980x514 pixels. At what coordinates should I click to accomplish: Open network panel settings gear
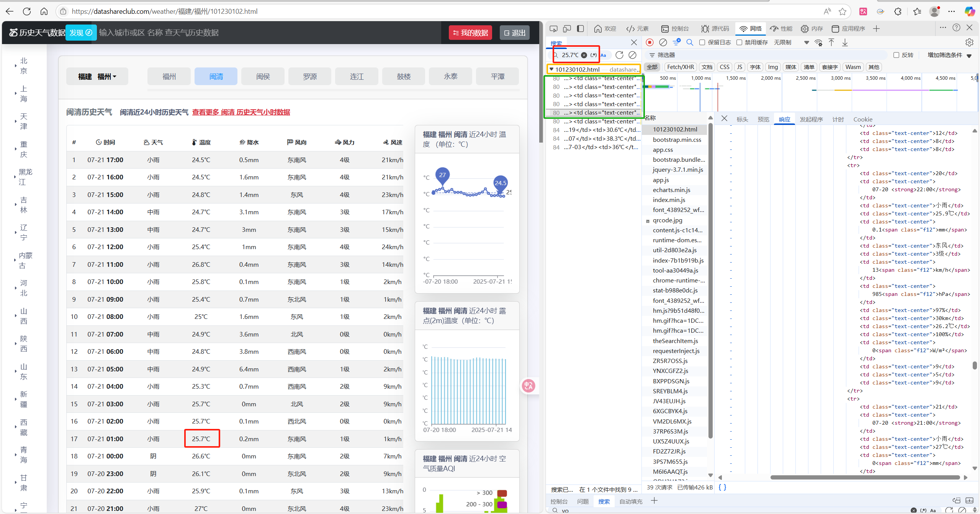(969, 42)
